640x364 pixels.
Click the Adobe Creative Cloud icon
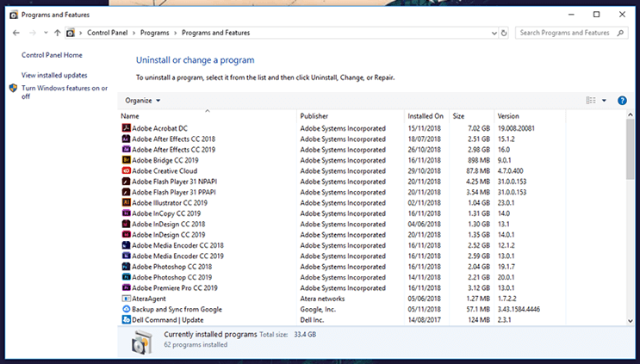click(x=126, y=170)
